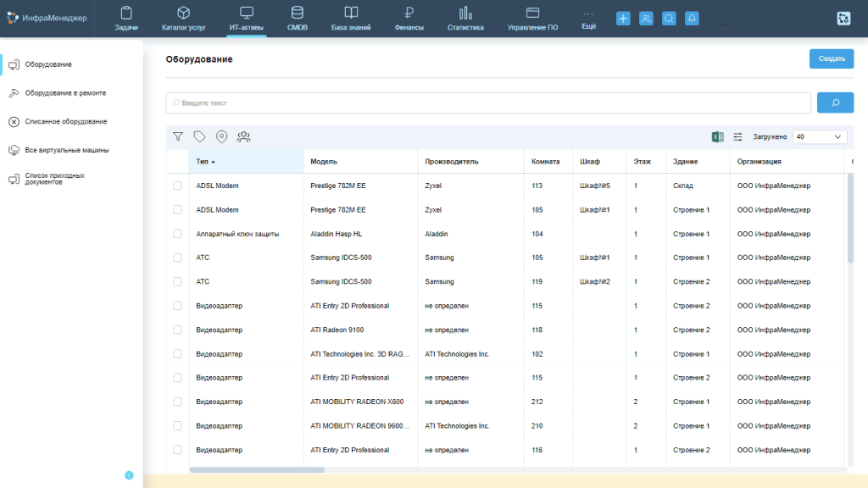
Task: Switch to the CMDB tab
Action: point(298,19)
